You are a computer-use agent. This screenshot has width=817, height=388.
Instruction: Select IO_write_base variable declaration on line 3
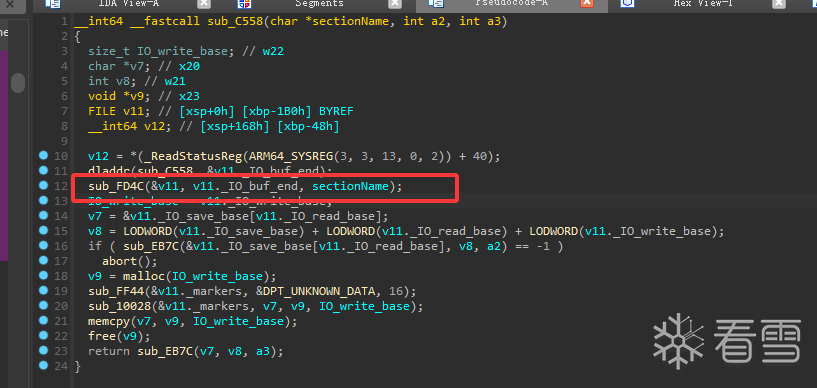[x=182, y=52]
